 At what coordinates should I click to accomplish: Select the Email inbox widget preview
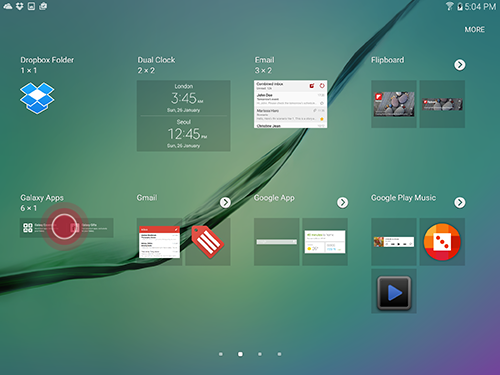click(x=290, y=104)
